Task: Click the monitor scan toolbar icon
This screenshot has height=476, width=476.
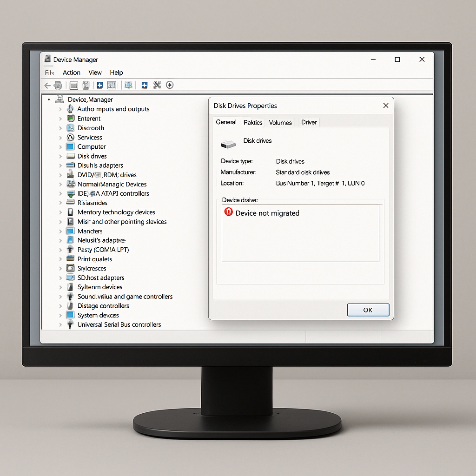Action: 128,85
